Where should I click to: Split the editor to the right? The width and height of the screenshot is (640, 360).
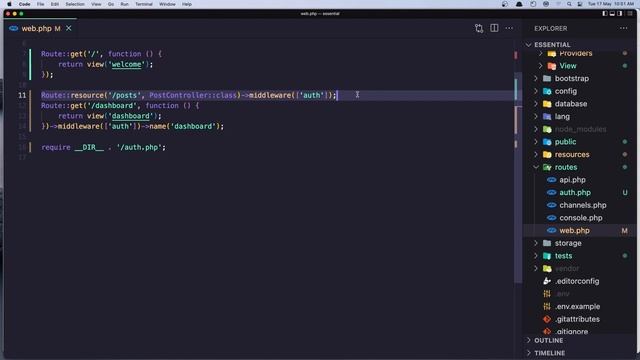494,28
